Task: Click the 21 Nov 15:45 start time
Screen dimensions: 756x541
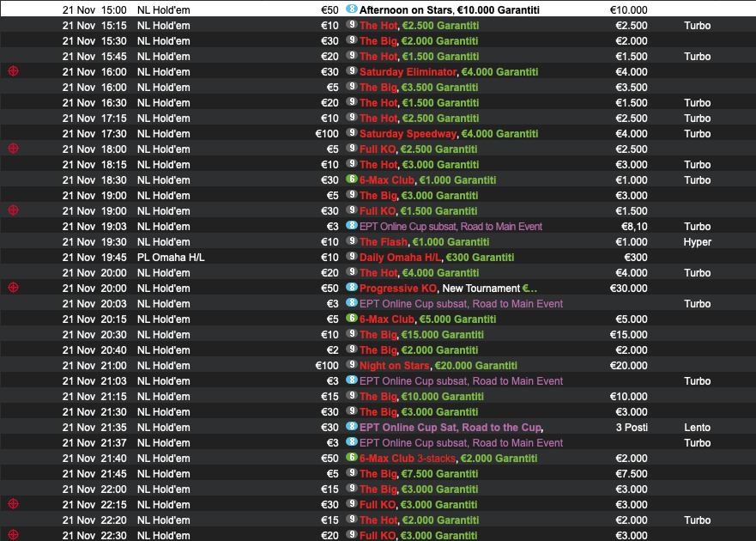Action: point(94,57)
